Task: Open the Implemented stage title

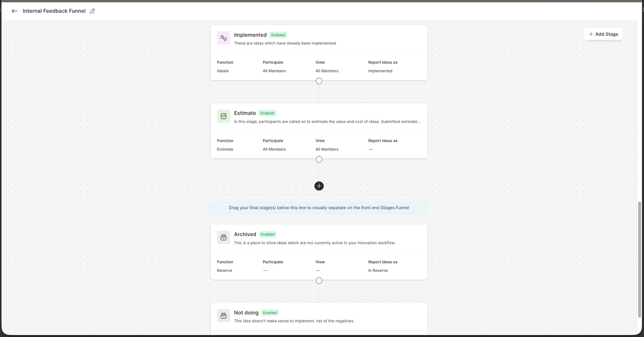Action: pyautogui.click(x=250, y=35)
